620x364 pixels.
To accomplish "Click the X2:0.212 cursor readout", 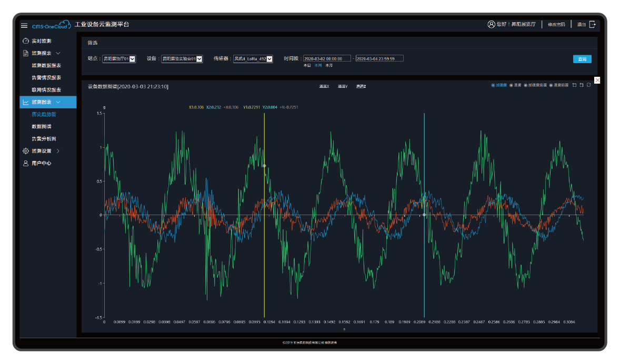I will (x=214, y=107).
